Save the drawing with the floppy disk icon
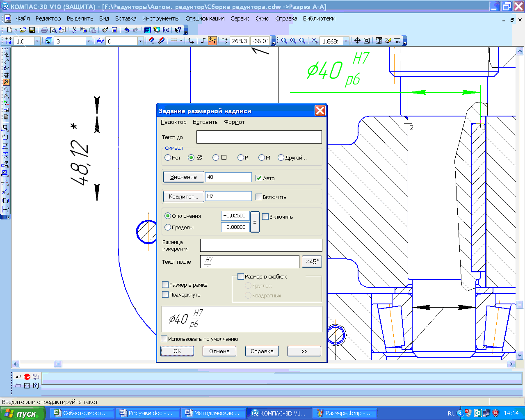 coord(32,30)
